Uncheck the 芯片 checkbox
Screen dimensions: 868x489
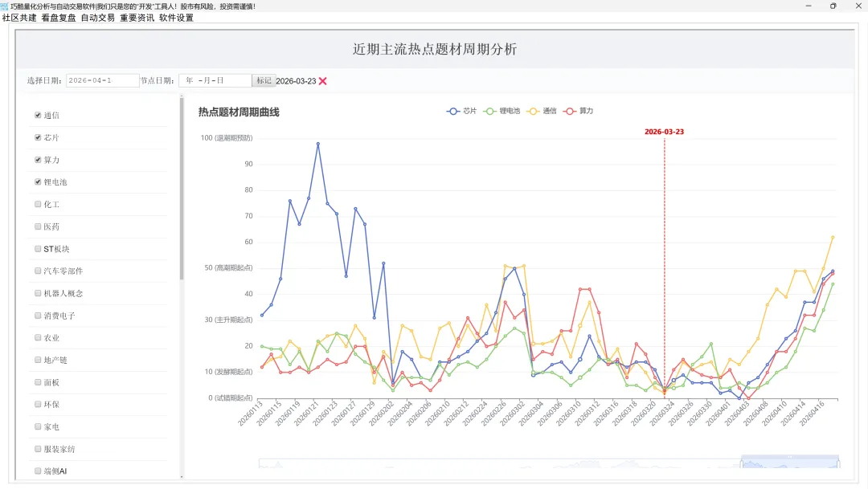(x=38, y=137)
